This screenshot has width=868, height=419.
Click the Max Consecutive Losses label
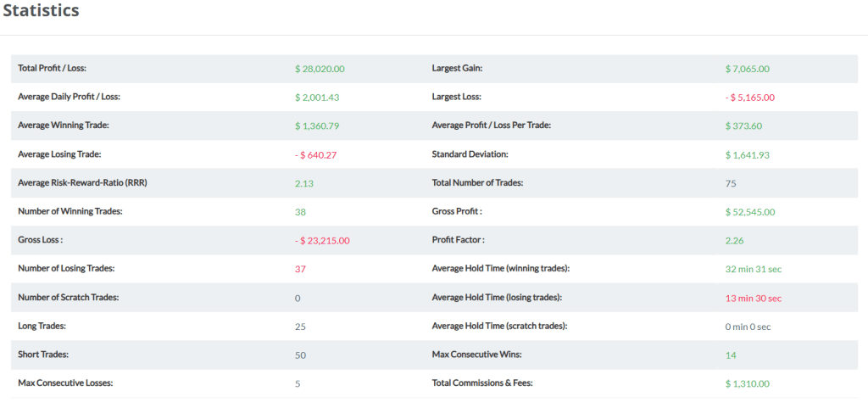pos(65,383)
